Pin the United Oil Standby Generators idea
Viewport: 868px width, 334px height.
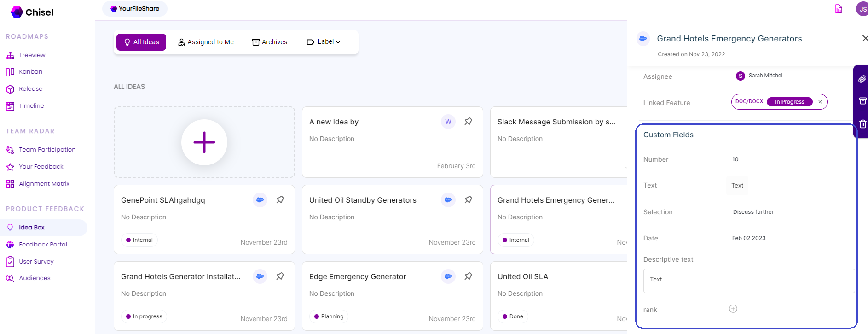(468, 200)
